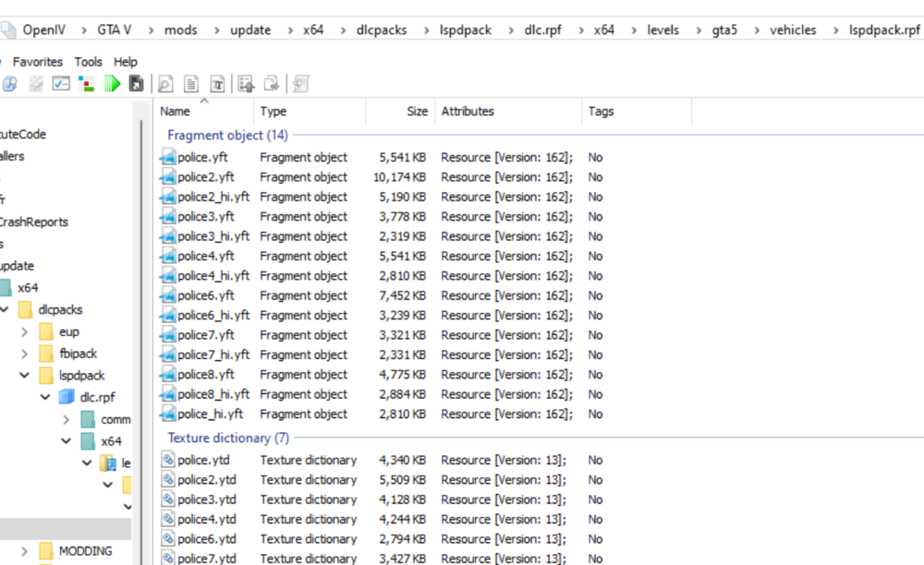Click the checkbox options toolbar icon
Image resolution: width=924 pixels, height=565 pixels.
[61, 83]
